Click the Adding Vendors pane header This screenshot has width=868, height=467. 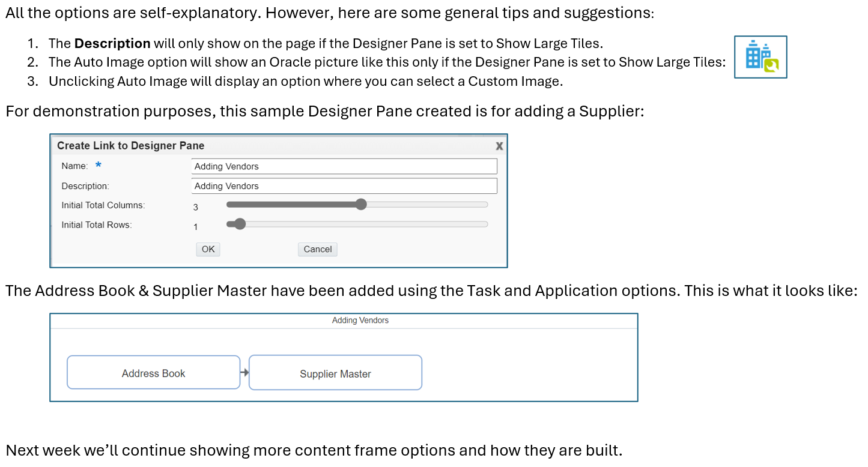pos(360,321)
